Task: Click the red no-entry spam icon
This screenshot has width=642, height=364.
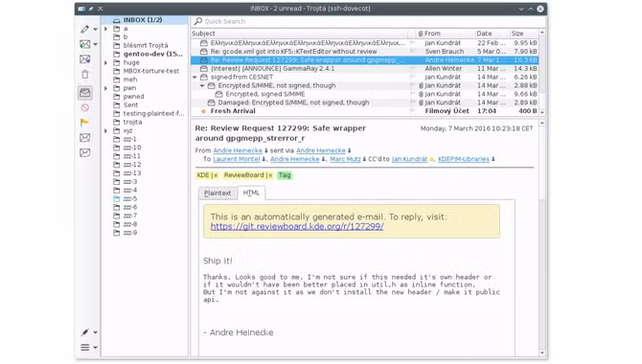Action: click(x=84, y=107)
